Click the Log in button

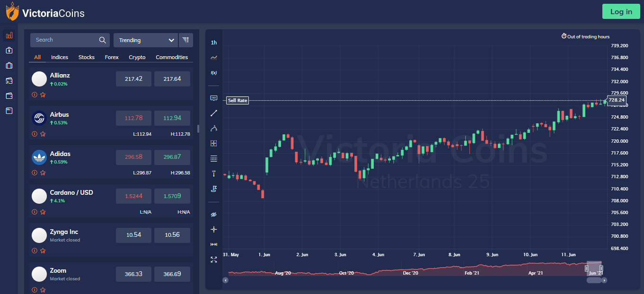[x=621, y=11]
